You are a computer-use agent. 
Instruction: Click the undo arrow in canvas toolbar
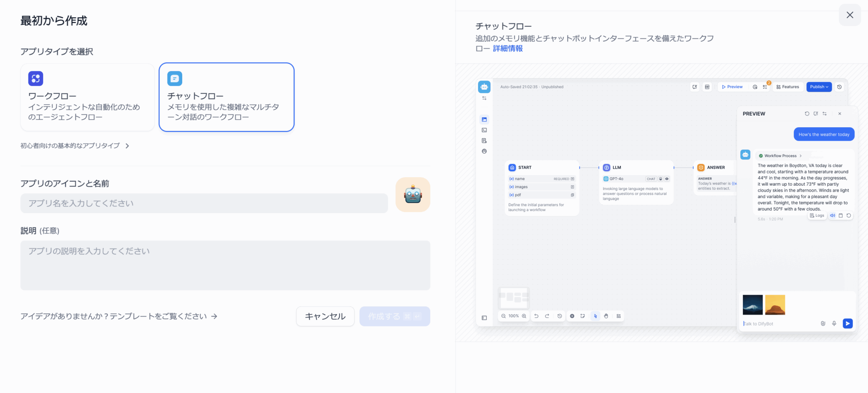(x=536, y=316)
